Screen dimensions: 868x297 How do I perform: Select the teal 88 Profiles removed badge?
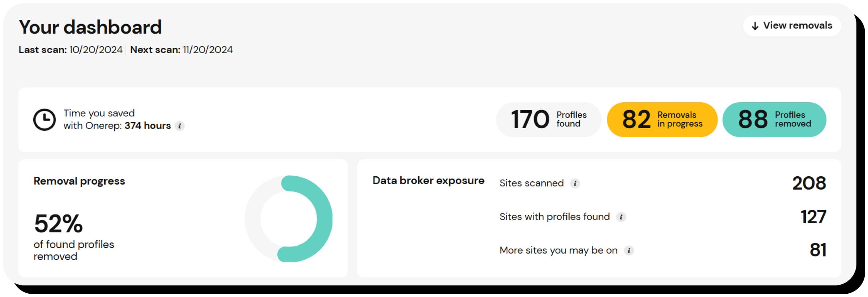pyautogui.click(x=774, y=120)
